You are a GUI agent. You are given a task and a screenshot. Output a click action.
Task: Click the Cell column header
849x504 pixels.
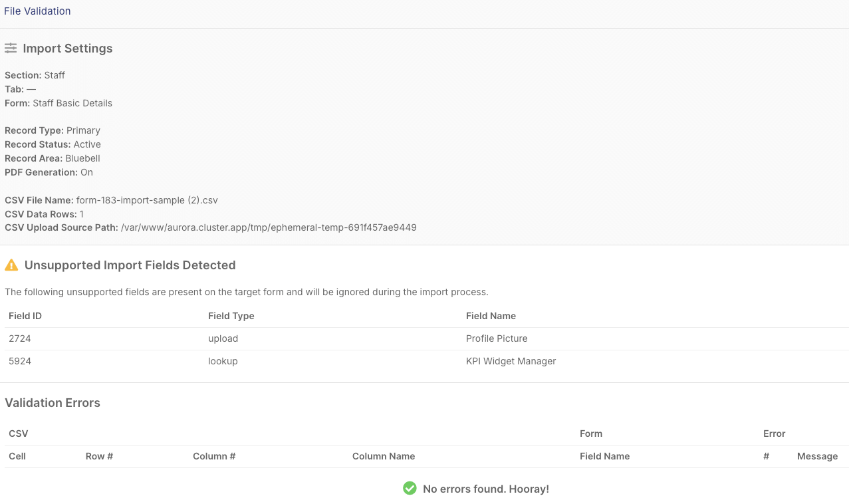click(x=17, y=456)
